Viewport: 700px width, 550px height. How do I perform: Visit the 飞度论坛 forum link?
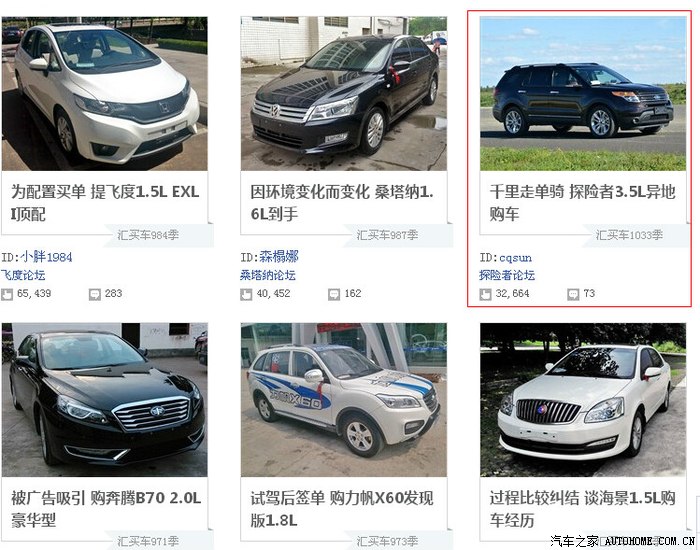pos(23,275)
